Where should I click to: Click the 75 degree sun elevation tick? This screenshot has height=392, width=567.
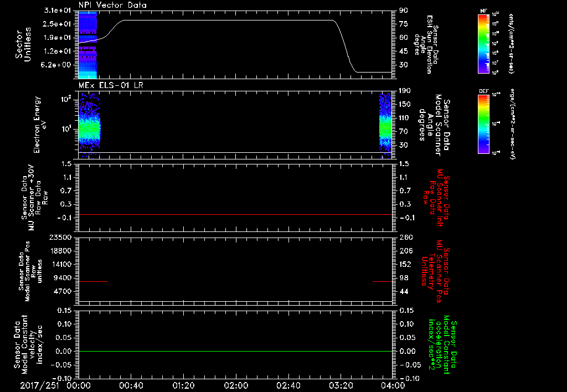click(404, 24)
